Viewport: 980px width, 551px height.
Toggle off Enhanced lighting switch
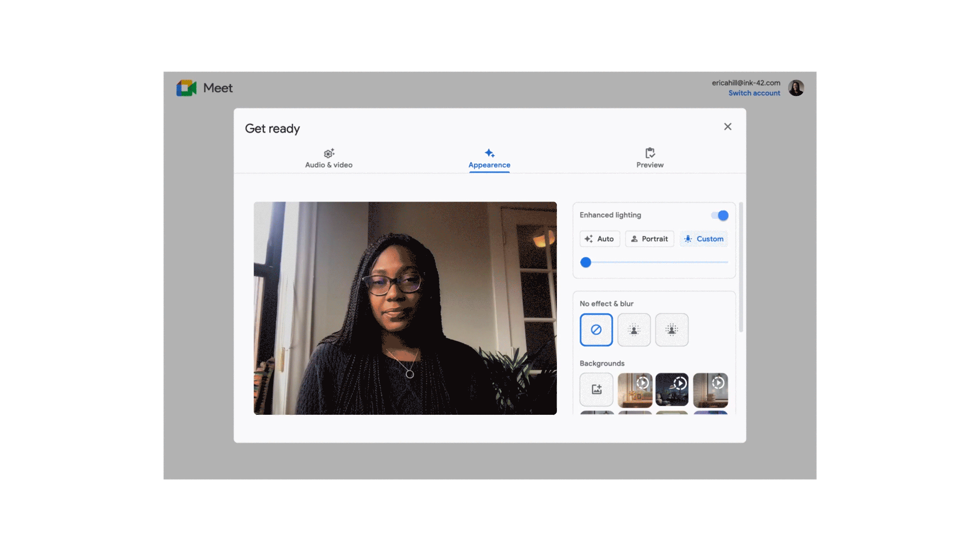tap(720, 215)
